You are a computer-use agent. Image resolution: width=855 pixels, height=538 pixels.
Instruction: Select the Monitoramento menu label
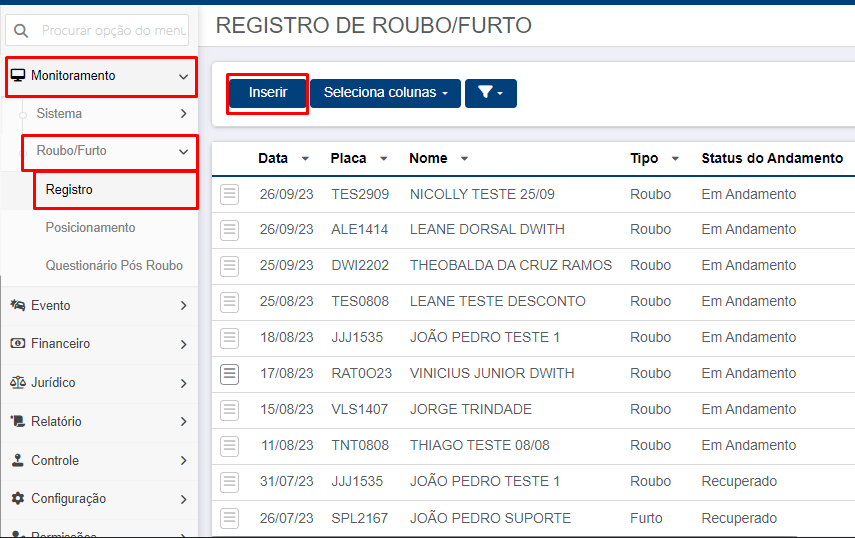tap(73, 75)
